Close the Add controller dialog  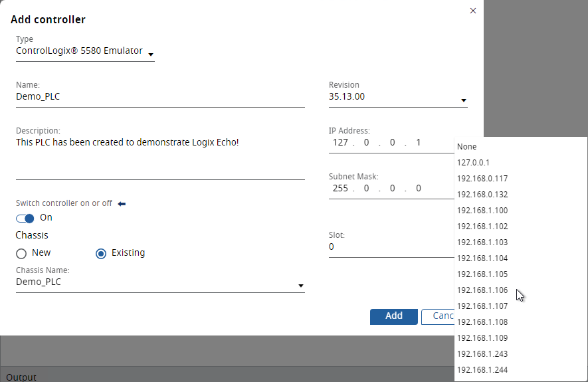[473, 11]
